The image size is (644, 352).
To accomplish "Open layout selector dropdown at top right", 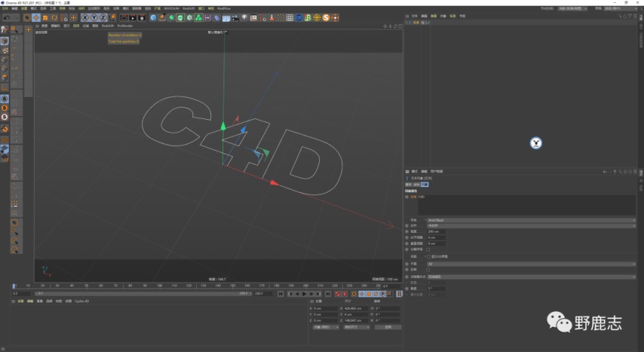I will click(622, 8).
